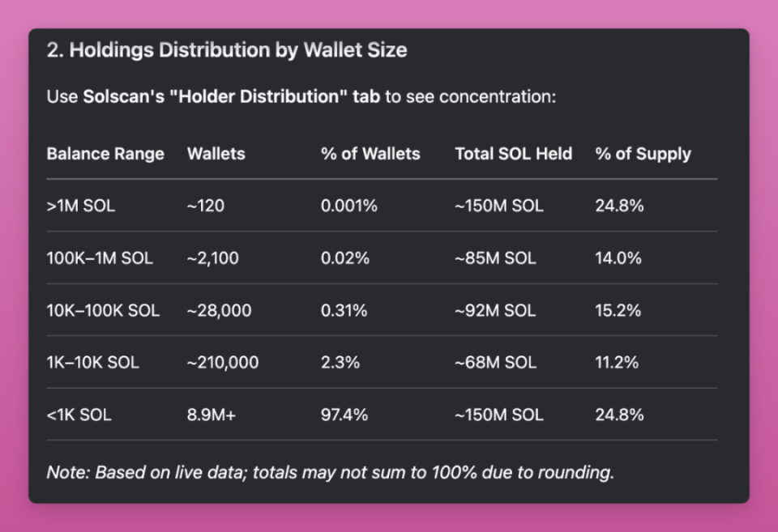Click the "97.4%" percent of wallets cell
The width and height of the screenshot is (778, 532).
(x=344, y=415)
